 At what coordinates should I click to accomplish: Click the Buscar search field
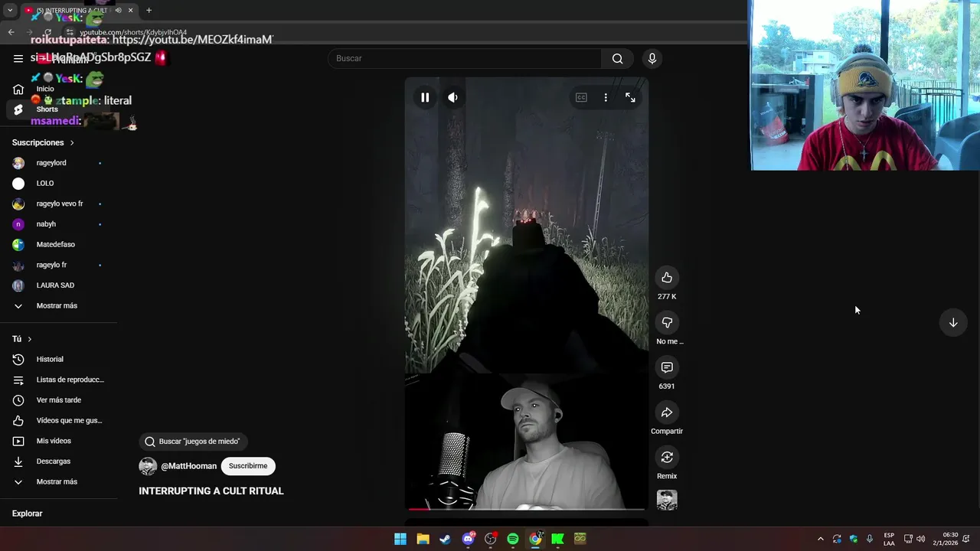465,58
